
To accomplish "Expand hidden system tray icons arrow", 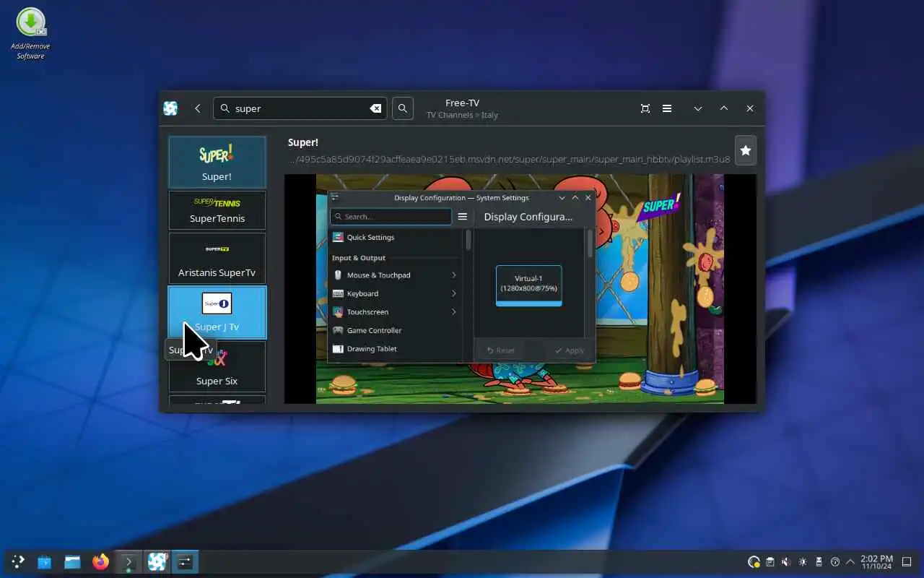I will pos(850,561).
